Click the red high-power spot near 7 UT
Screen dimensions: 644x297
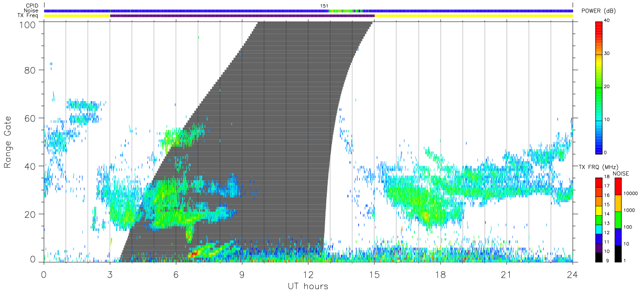coord(194,254)
